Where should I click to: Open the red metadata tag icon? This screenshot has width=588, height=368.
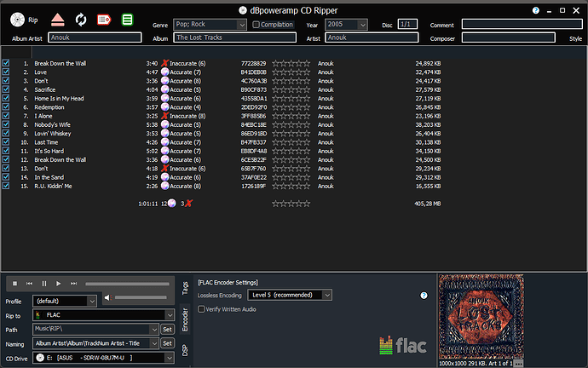click(x=104, y=19)
